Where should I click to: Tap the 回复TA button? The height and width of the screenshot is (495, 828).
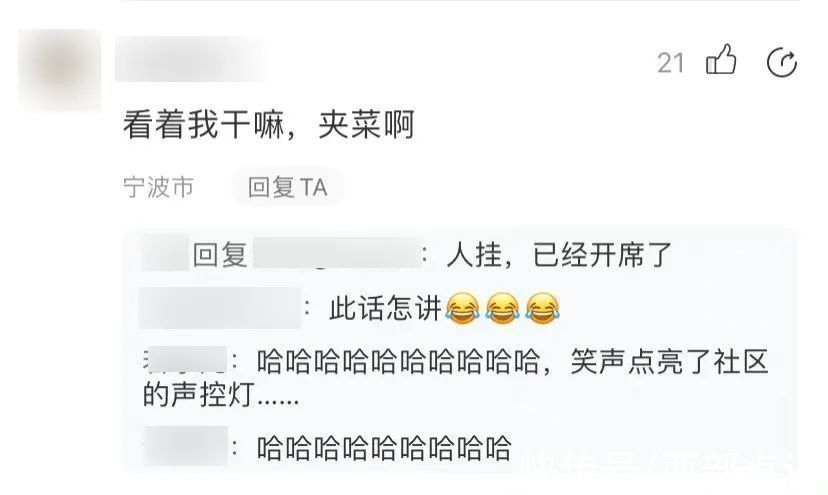click(x=288, y=187)
